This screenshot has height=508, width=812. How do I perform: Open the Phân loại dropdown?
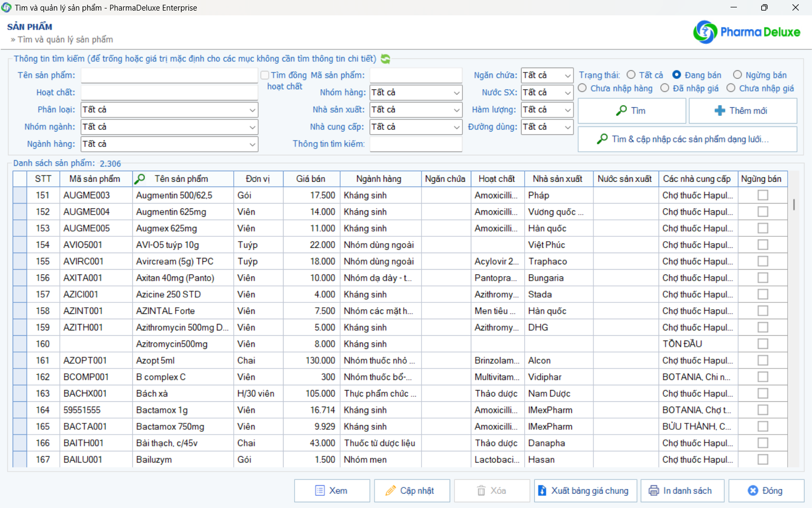coord(169,110)
